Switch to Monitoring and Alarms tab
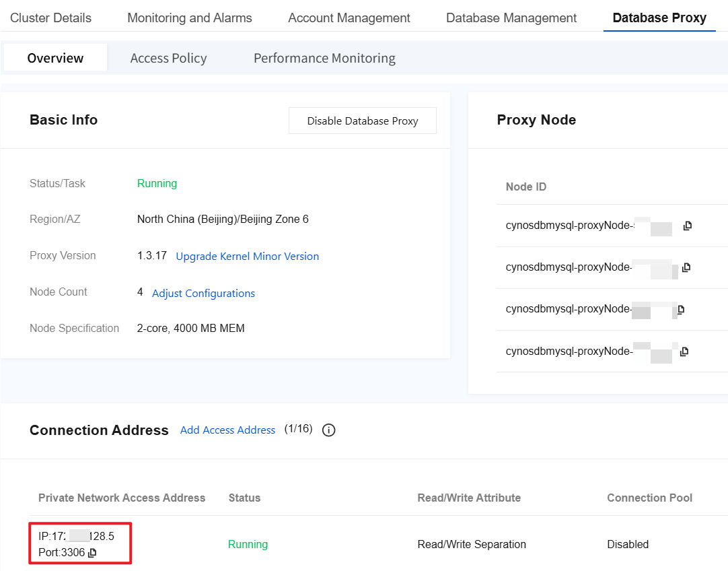Viewport: 728px width, 571px height. pos(190,18)
